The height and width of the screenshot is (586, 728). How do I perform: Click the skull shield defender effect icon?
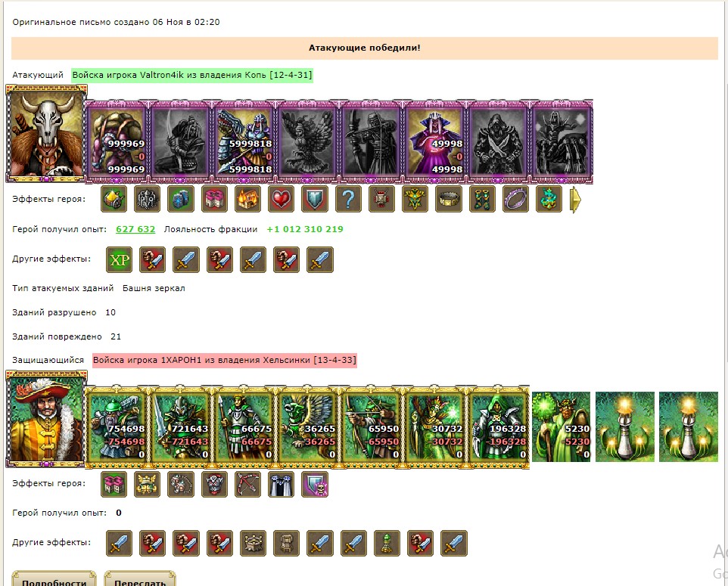pos(315,485)
